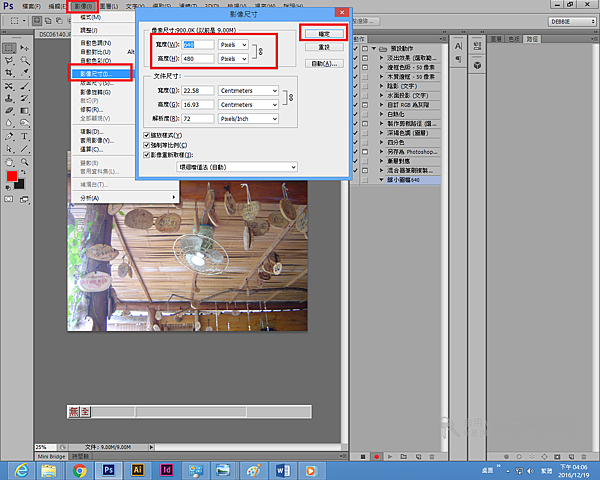Click the red record button in Actions panel
600x480 pixels.
coord(377,457)
